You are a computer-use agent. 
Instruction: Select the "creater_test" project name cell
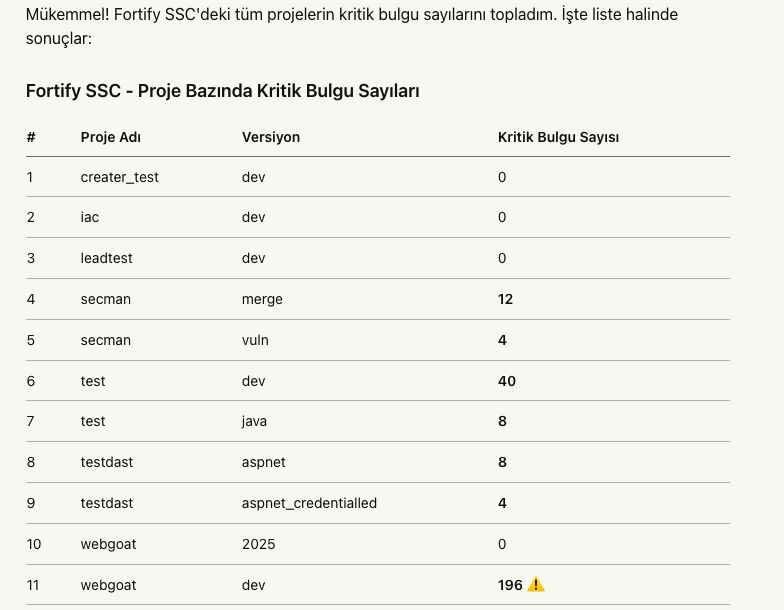click(x=119, y=177)
